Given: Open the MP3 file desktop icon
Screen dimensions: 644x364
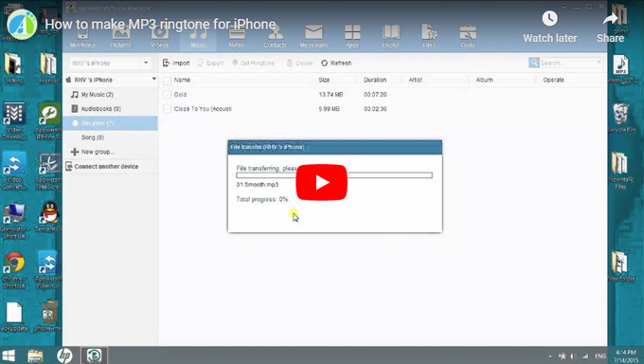Looking at the screenshot, I should point(620,69).
